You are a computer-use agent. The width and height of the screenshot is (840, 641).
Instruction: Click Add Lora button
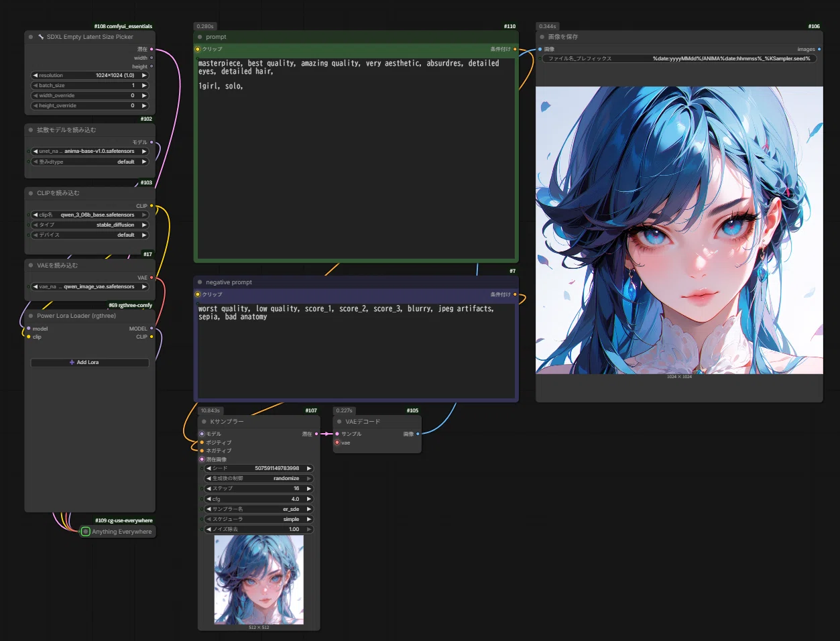click(90, 362)
